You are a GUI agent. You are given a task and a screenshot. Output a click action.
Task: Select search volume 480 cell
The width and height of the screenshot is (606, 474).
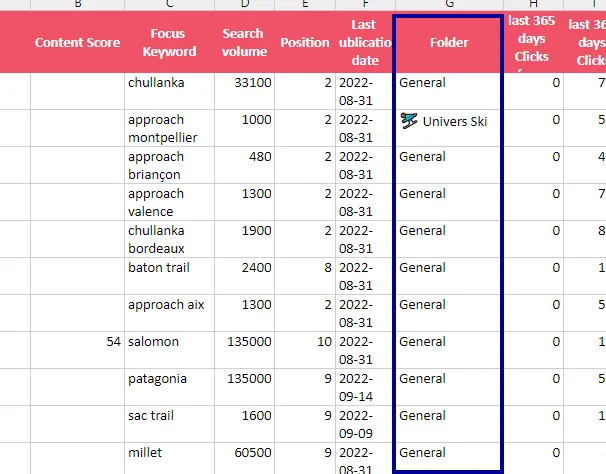tap(245, 165)
